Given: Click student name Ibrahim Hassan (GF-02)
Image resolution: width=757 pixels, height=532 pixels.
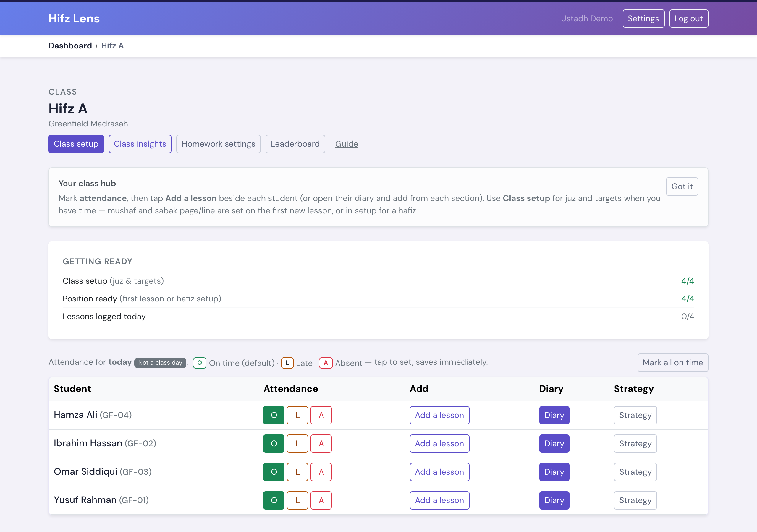Looking at the screenshot, I should 105,443.
